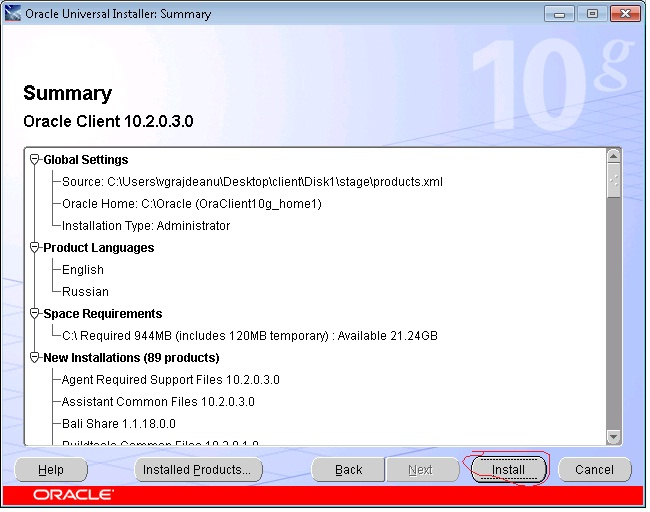Minimize the Oracle Universal Installer window
The width and height of the screenshot is (650, 512).
559,14
